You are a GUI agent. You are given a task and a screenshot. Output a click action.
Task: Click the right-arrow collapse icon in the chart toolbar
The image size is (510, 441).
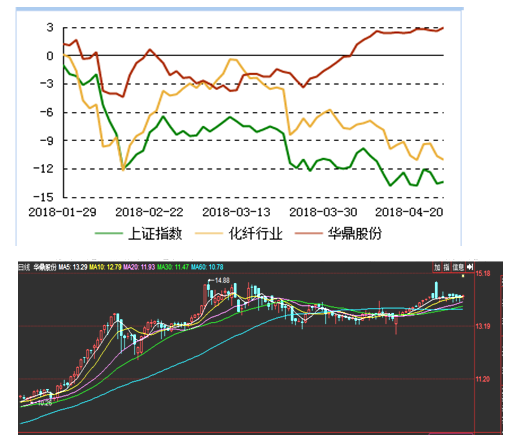(470, 267)
